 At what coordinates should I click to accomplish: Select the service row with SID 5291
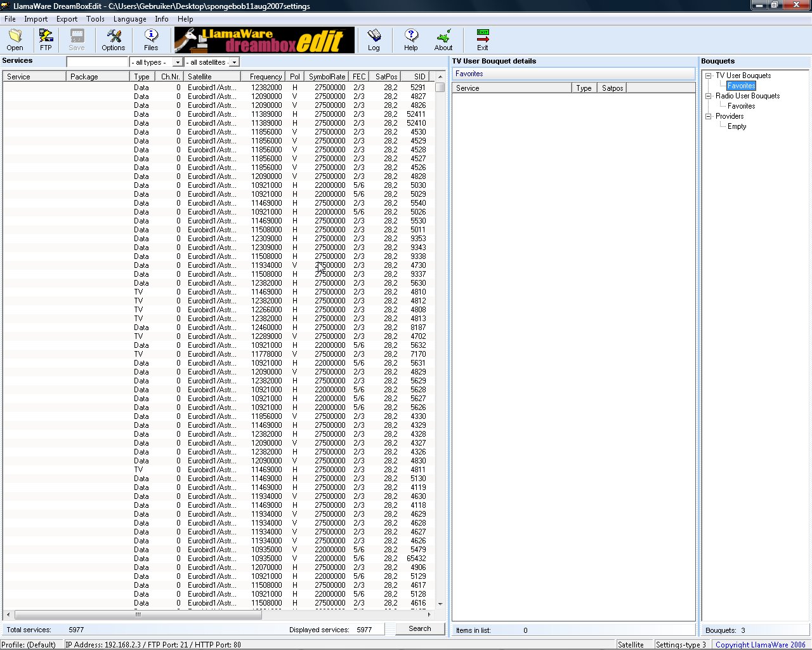[x=219, y=88]
